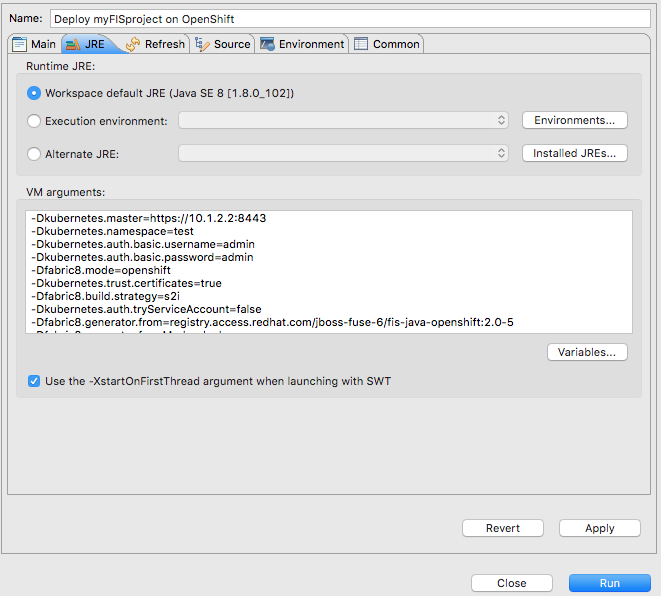Image resolution: width=661 pixels, height=596 pixels.
Task: Click the JRE tab coffee icon
Action: [x=71, y=44]
